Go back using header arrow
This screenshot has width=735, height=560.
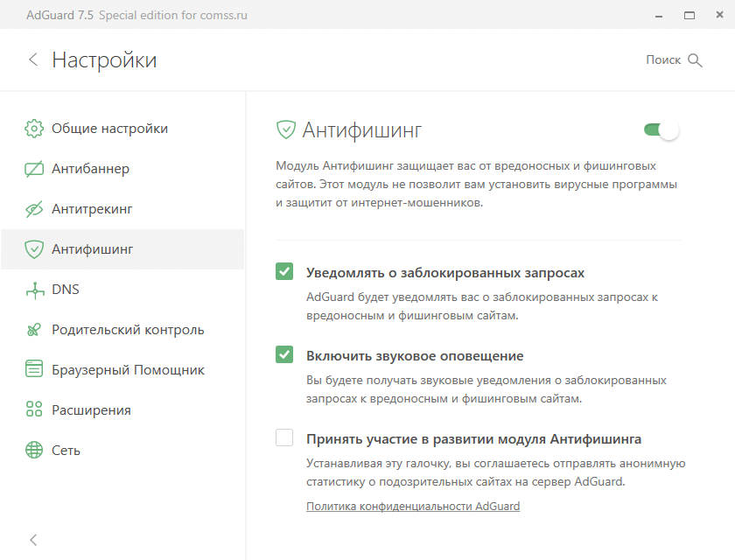click(33, 59)
